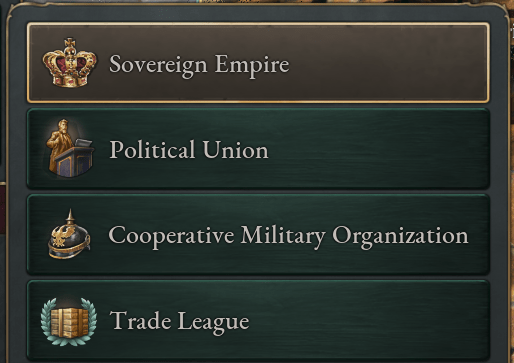Image resolution: width=514 pixels, height=363 pixels.
Task: Pick the Cooperative Military Organization option
Action: click(x=258, y=235)
